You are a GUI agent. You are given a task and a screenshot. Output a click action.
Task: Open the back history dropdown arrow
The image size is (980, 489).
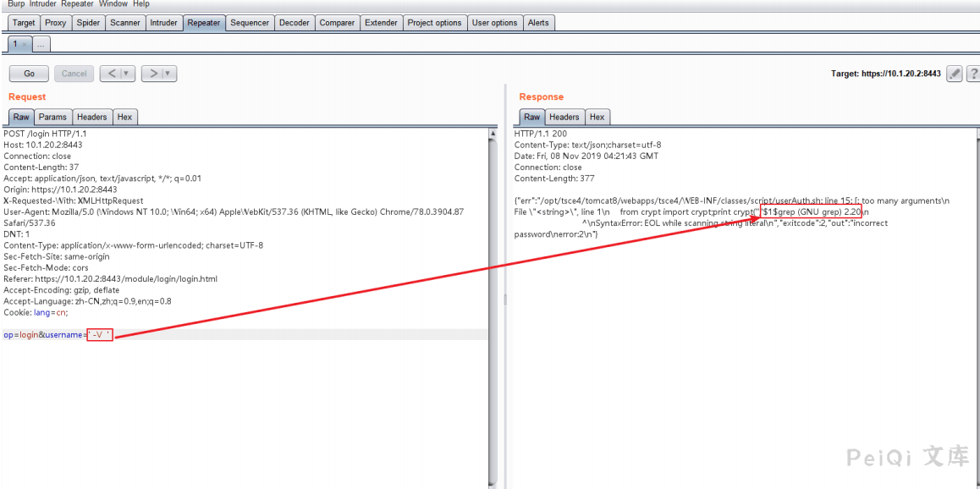(127, 74)
